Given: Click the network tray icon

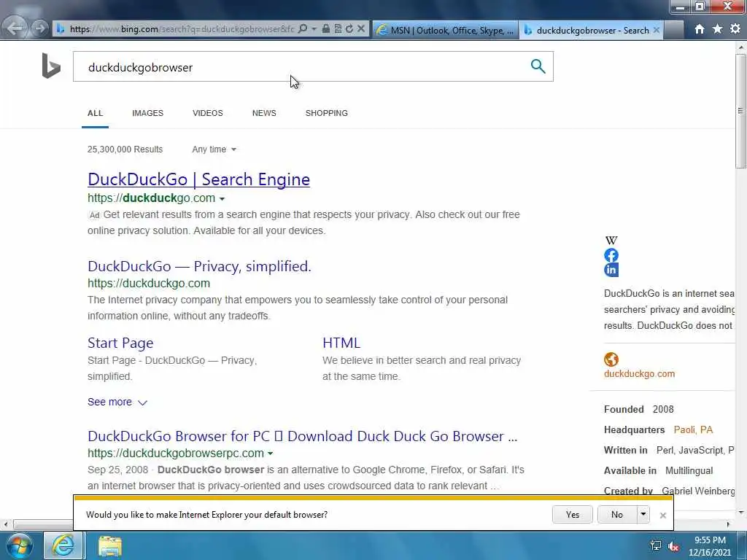Looking at the screenshot, I should point(656,545).
